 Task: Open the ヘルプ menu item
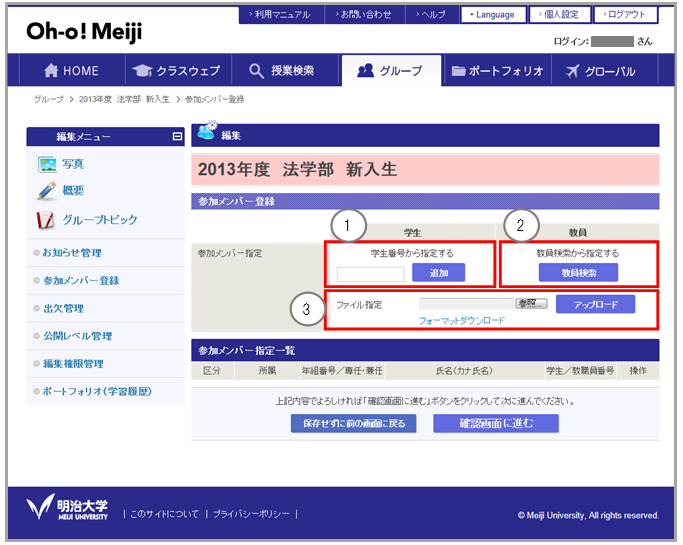432,14
